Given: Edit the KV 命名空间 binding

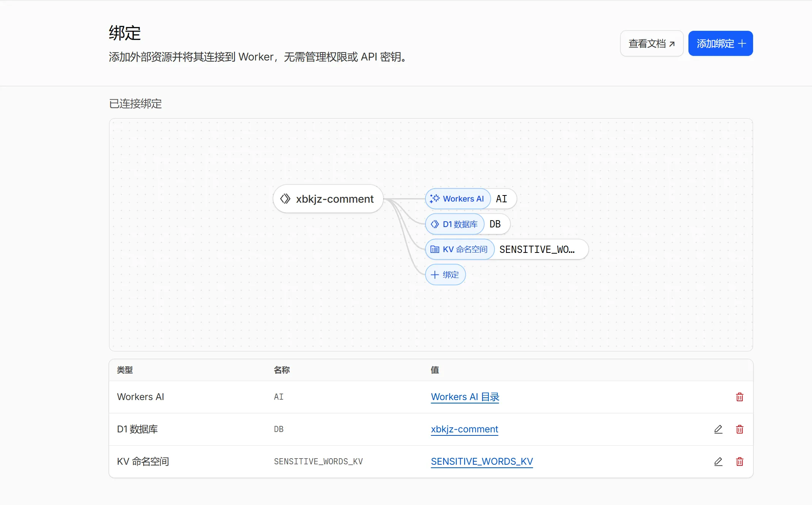Looking at the screenshot, I should pyautogui.click(x=718, y=462).
